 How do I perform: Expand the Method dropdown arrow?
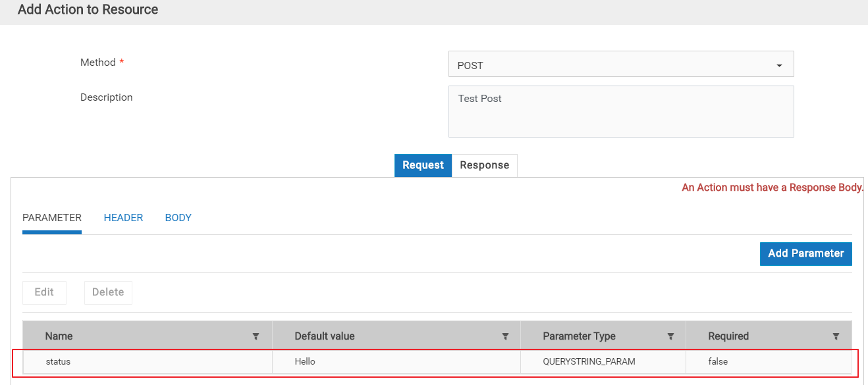click(x=780, y=66)
